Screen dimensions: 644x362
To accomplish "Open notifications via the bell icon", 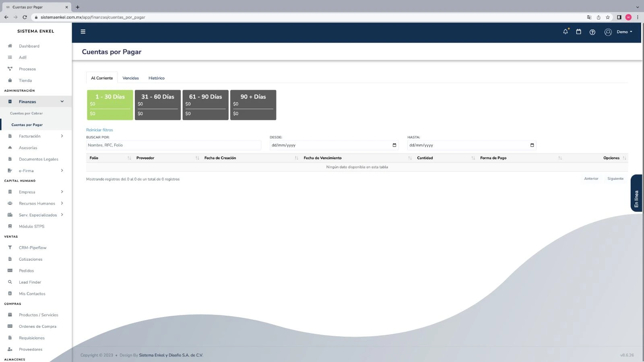I will click(565, 32).
